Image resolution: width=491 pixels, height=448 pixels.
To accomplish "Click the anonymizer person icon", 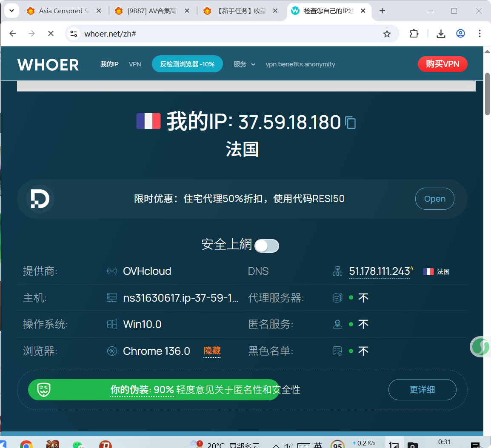I will (x=337, y=324).
